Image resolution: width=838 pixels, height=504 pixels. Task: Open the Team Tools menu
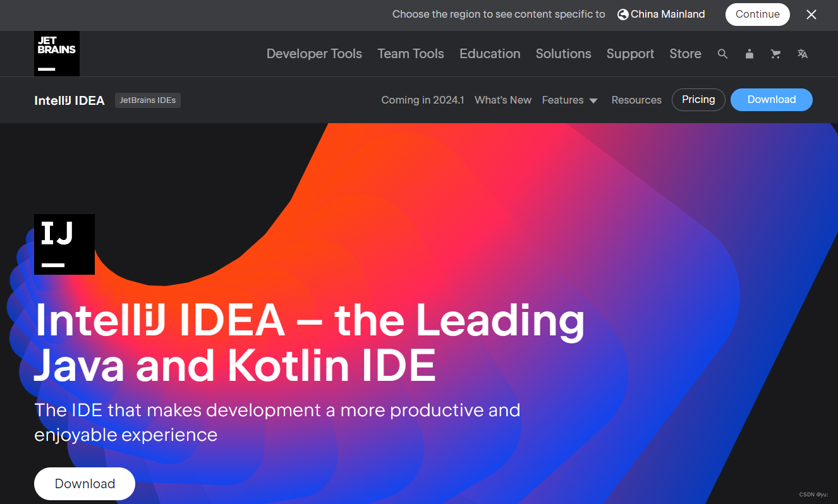(410, 54)
